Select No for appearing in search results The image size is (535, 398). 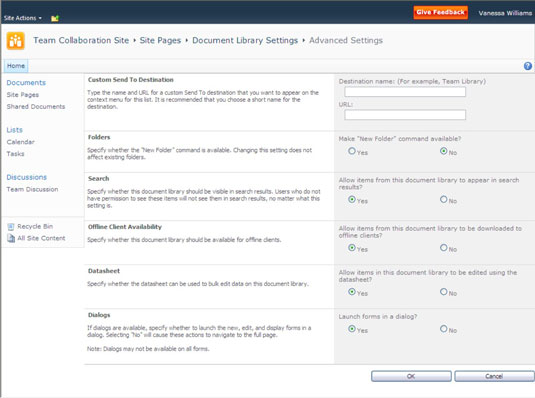pyautogui.click(x=443, y=199)
